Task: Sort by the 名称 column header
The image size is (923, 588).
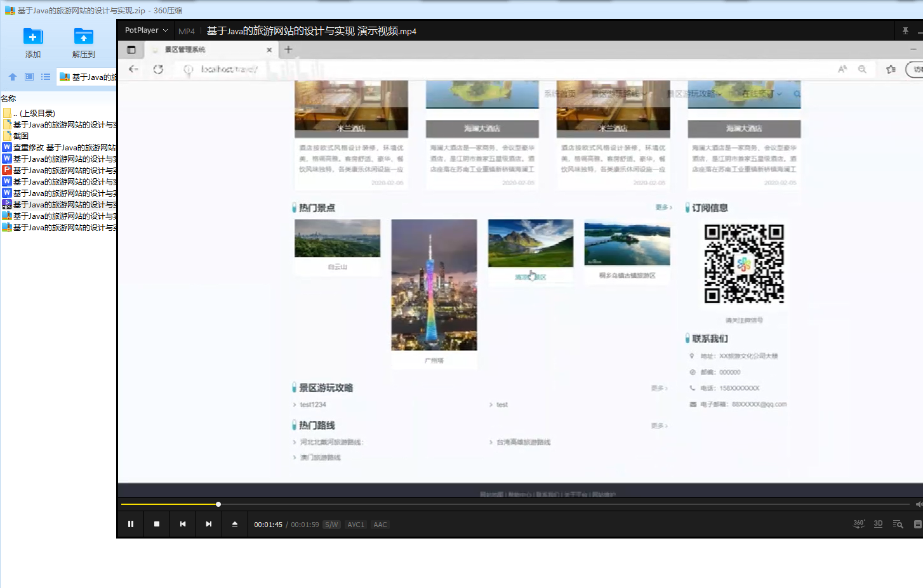Action: 8,98
